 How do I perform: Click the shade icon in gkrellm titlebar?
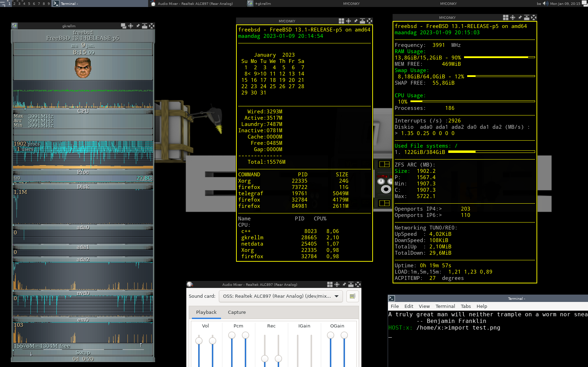click(144, 26)
